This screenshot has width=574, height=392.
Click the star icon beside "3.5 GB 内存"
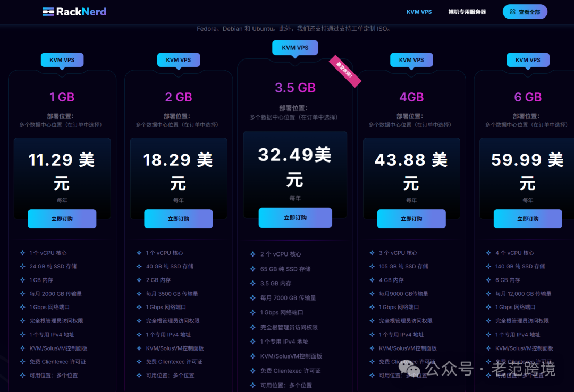point(252,283)
